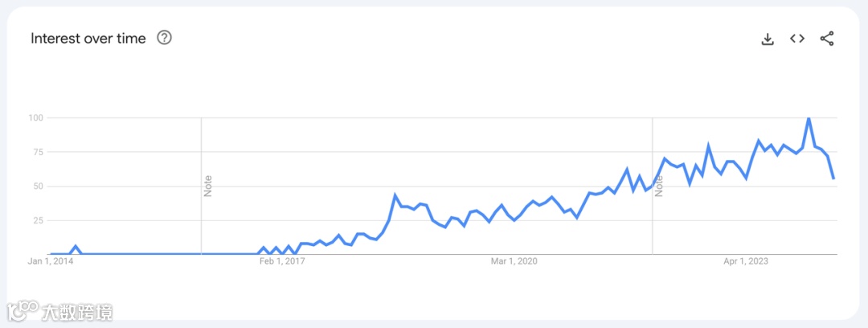
Task: Select the 2018 mid-chart spike on line
Action: click(395, 195)
